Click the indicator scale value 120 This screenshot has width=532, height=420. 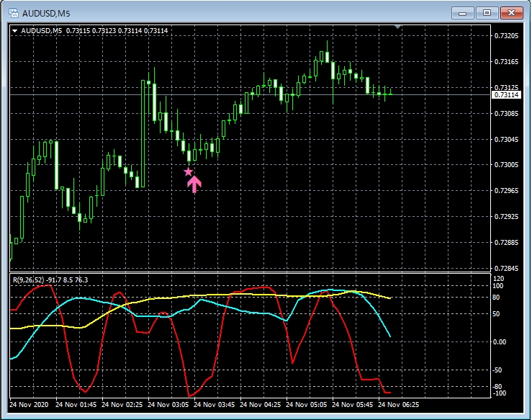[498, 279]
